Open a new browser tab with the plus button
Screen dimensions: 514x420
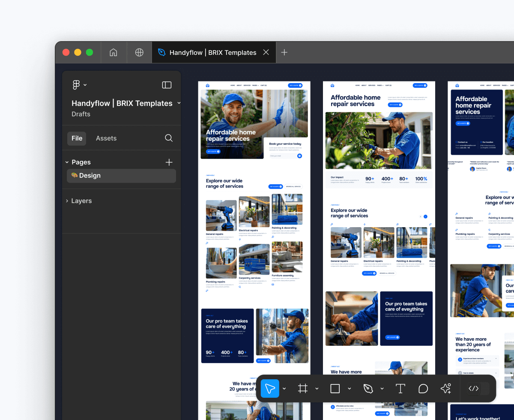tap(284, 52)
